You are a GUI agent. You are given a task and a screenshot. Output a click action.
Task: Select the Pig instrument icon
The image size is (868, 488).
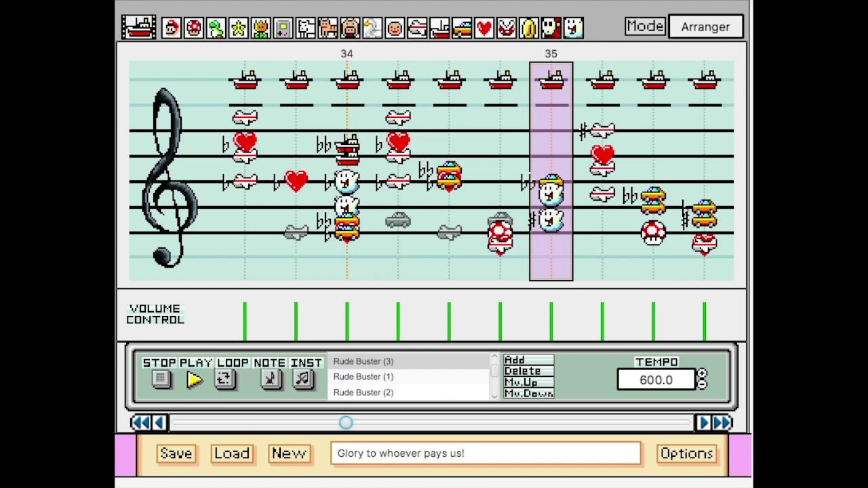tap(350, 28)
